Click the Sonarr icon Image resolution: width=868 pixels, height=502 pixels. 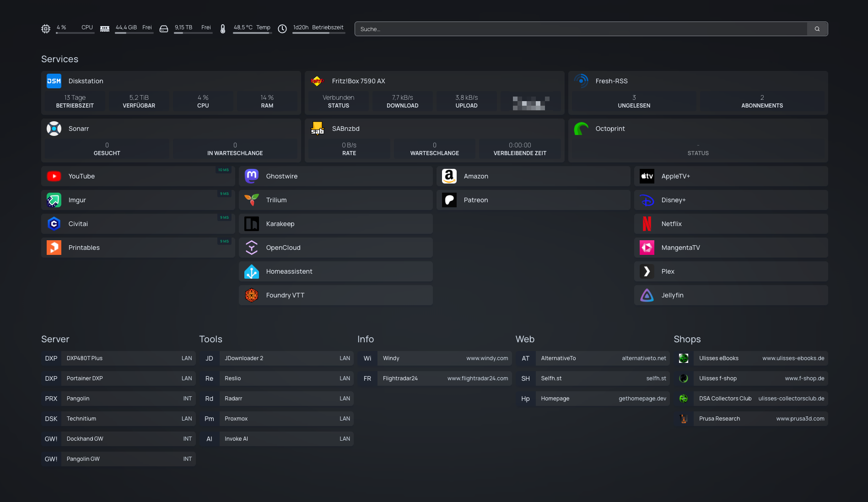[54, 129]
